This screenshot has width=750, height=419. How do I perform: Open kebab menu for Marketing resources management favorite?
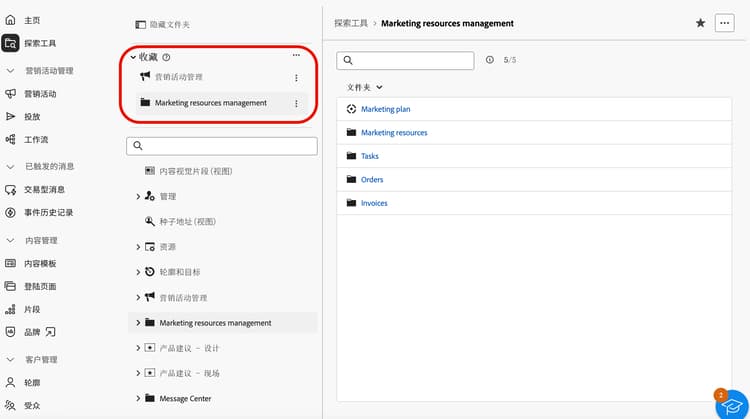(x=296, y=103)
